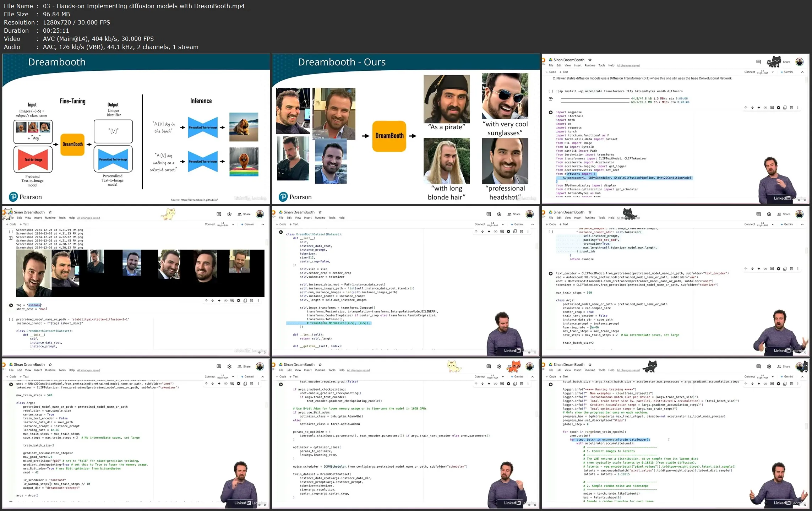The width and height of the screenshot is (812, 511).
Task: Open Connect dropdown arrow in face-screenshots frame
Action: [x=233, y=224]
